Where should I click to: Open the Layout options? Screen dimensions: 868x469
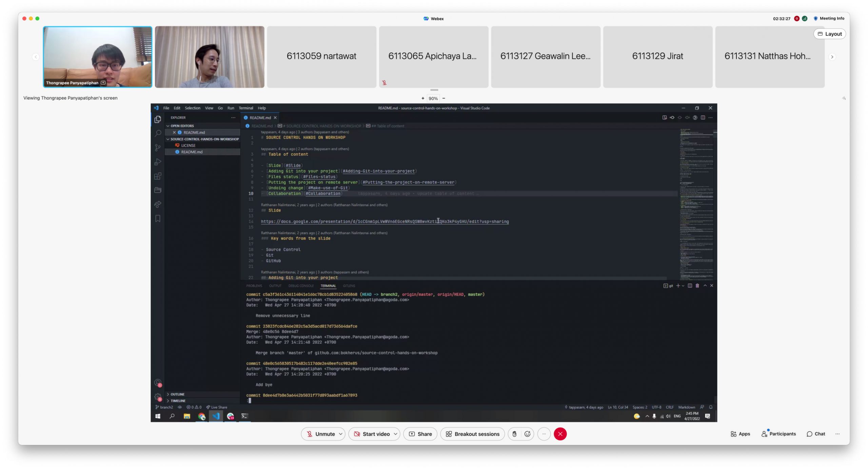829,34
